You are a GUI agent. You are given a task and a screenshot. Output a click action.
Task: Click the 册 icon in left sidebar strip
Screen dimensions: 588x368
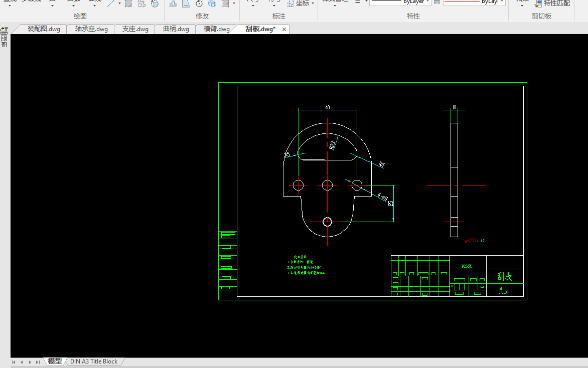pyautogui.click(x=4, y=45)
